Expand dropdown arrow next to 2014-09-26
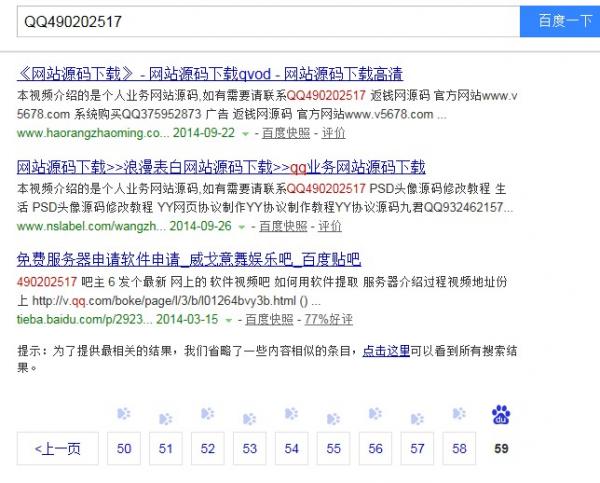 (242, 227)
